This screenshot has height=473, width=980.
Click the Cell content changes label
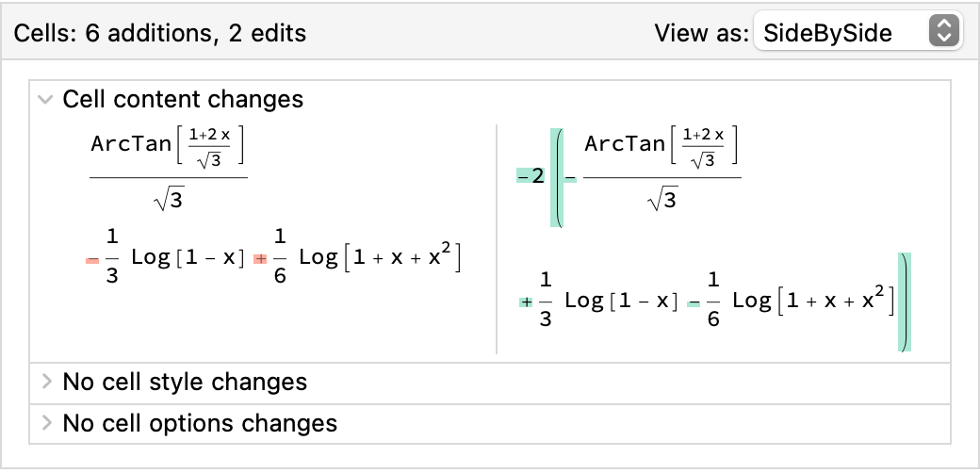click(x=183, y=99)
